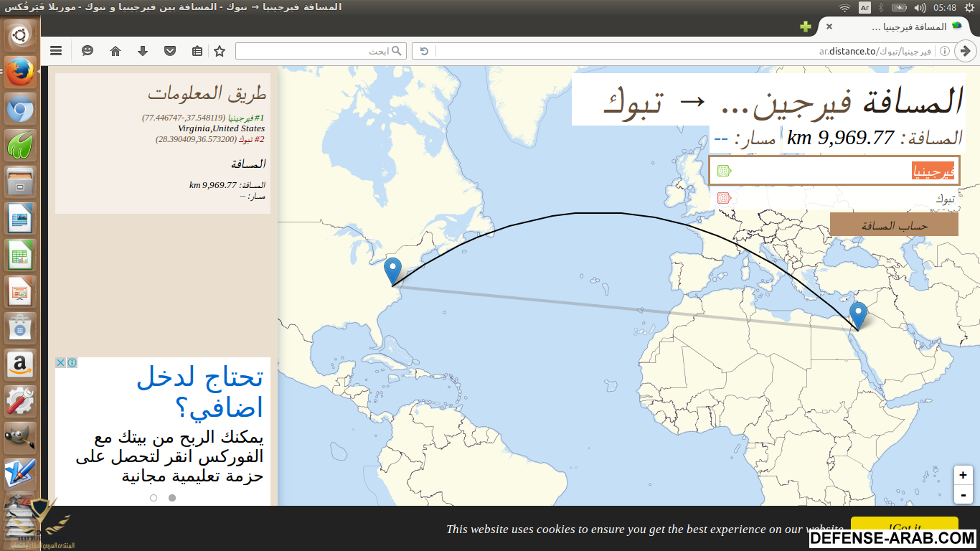Screen dimensions: 980x551
Task: Zoom in the map with plus
Action: click(x=963, y=475)
